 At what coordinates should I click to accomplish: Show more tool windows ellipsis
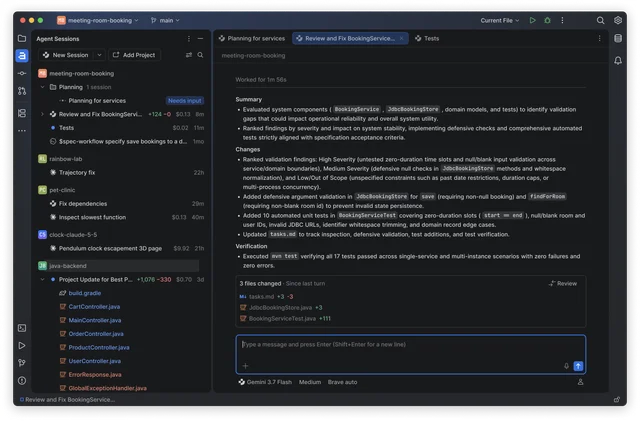point(22,131)
